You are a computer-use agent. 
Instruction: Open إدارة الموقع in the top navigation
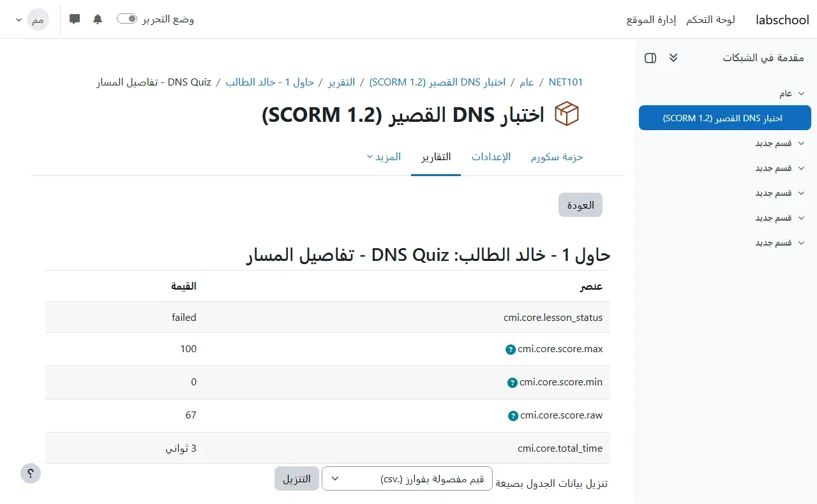click(x=650, y=20)
